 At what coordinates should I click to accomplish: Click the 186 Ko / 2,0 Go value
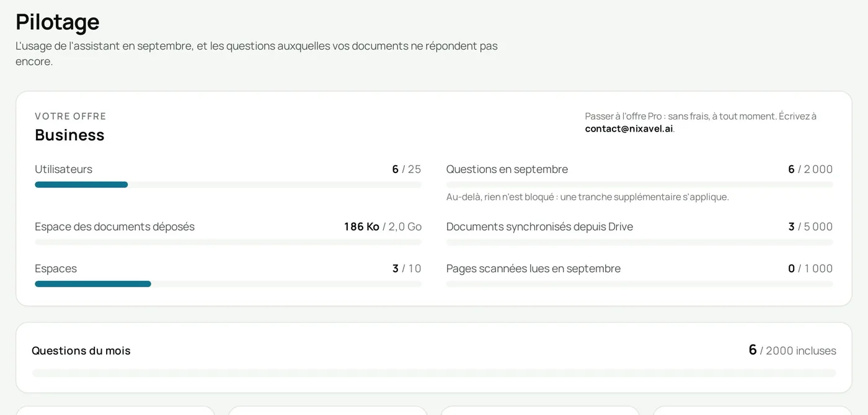tap(383, 226)
